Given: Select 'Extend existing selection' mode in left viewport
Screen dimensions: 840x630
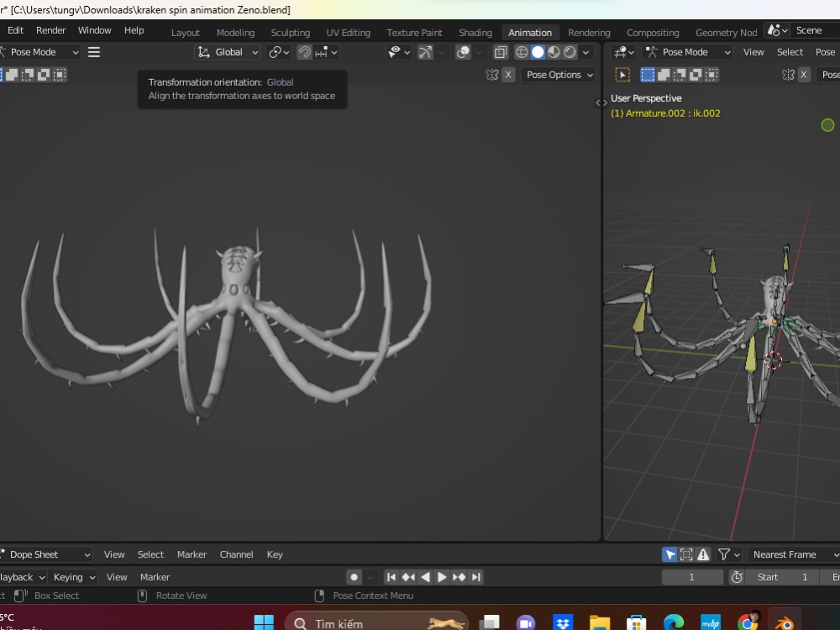Looking at the screenshot, I should point(12,75).
